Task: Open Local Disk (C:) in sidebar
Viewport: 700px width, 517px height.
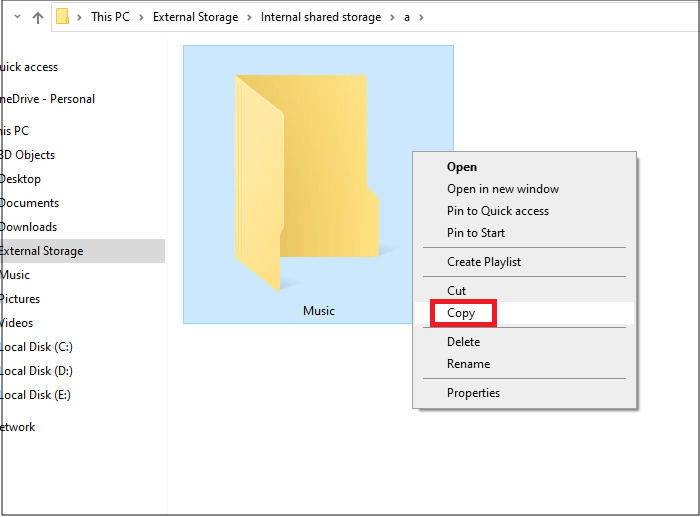Action: 36,347
